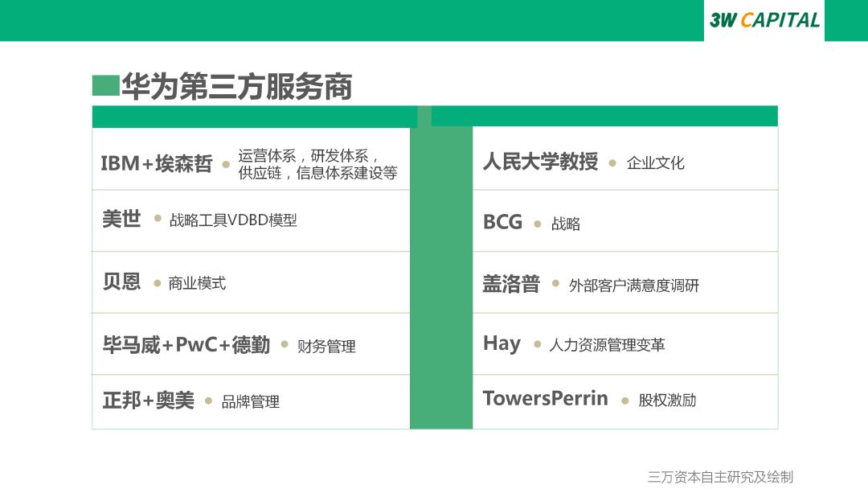The image size is (868, 489).
Task: Click the footer text 三万资本自主研究及绘制
Action: pyautogui.click(x=720, y=476)
